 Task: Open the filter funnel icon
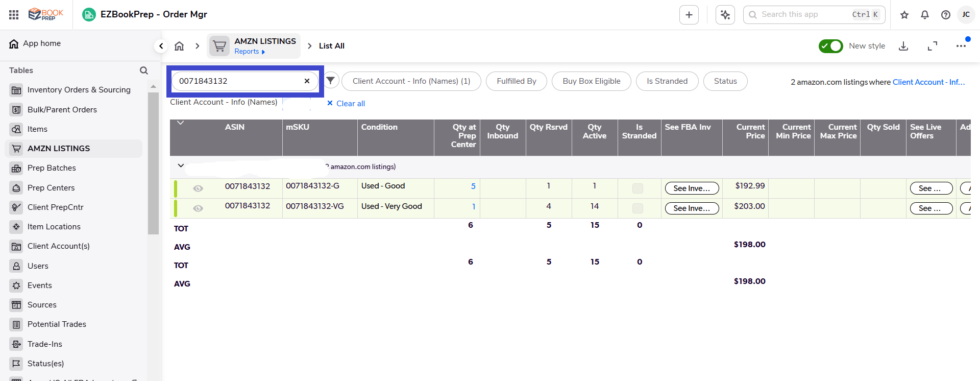point(331,80)
